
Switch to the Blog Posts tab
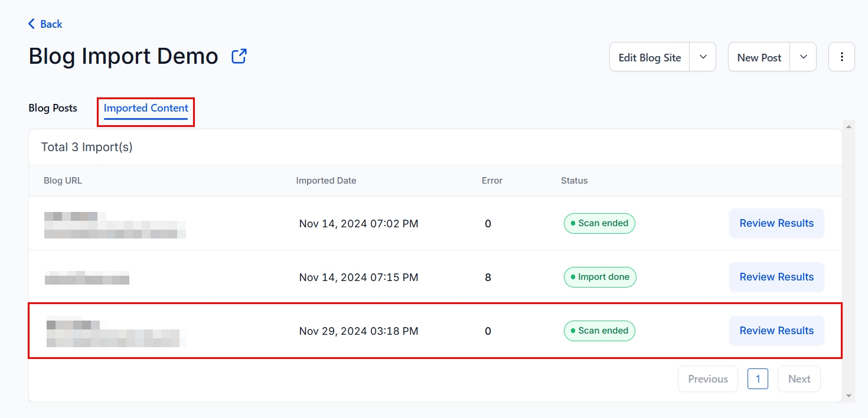tap(53, 108)
